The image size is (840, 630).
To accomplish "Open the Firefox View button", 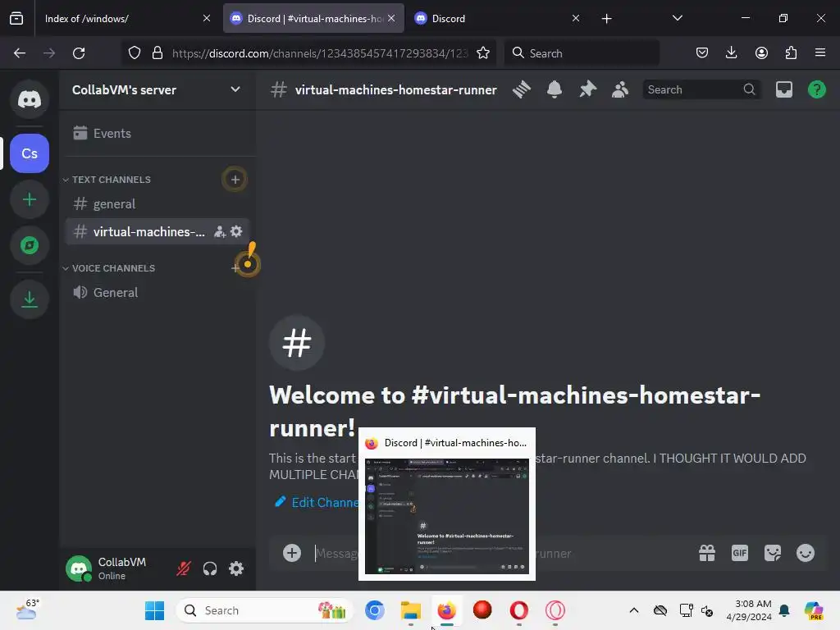I will [x=16, y=19].
